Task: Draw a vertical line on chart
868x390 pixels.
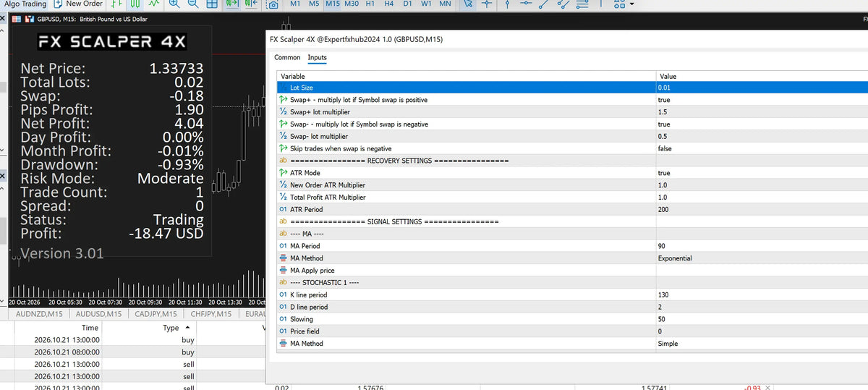Action: [507, 4]
